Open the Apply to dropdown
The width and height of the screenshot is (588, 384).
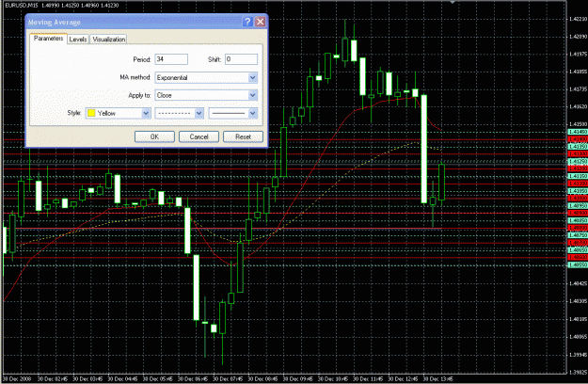(x=206, y=95)
